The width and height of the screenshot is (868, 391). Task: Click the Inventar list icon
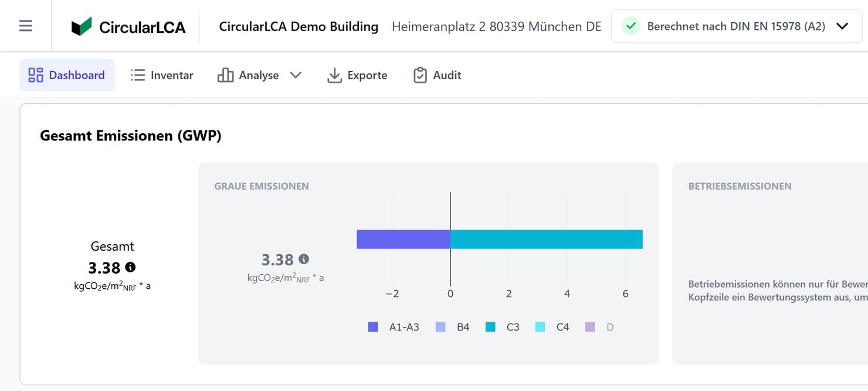click(138, 75)
